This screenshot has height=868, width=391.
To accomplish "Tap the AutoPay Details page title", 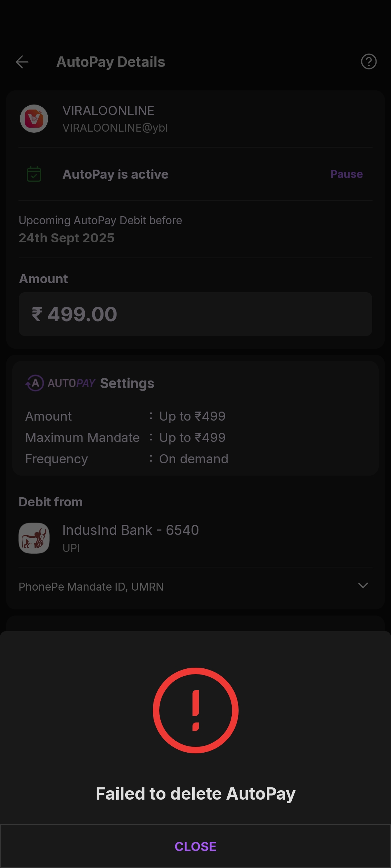I will (x=111, y=62).
